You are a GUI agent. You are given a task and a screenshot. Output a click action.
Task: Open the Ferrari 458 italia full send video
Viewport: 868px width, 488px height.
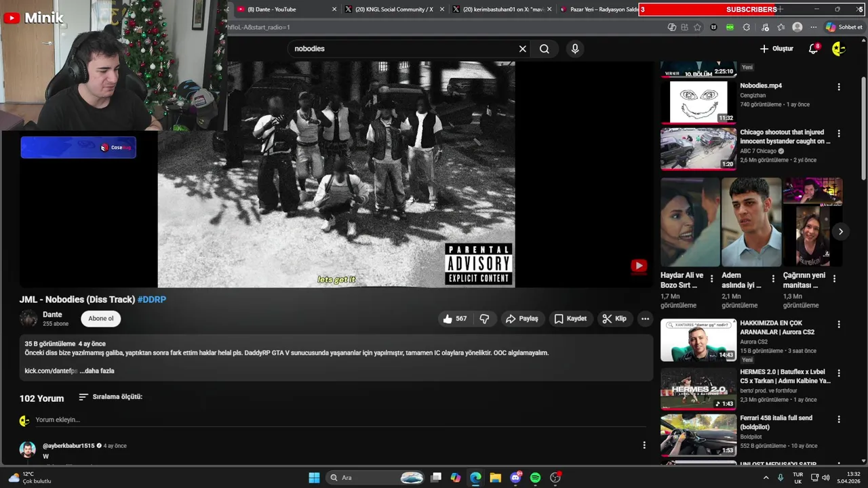[x=698, y=435]
